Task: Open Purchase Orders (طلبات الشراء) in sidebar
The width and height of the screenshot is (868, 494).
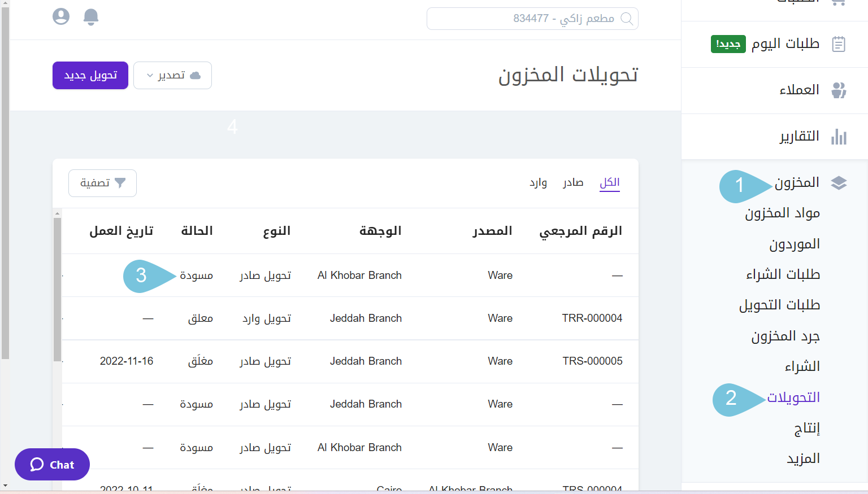Action: 783,274
